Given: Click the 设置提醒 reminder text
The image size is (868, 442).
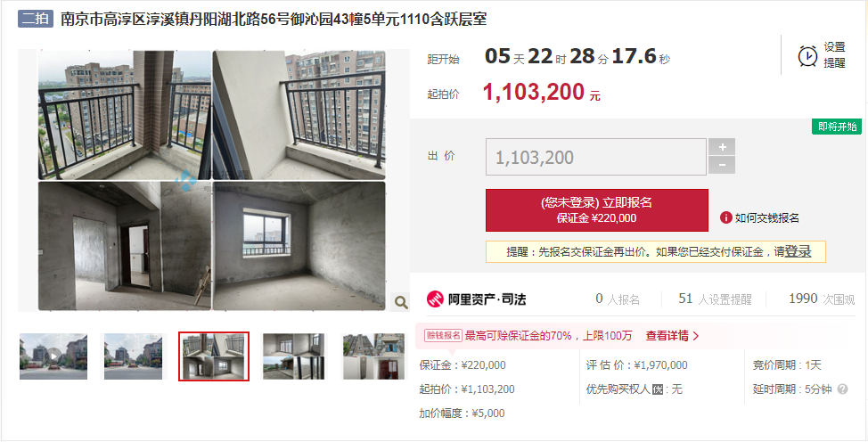Looking at the screenshot, I should [834, 55].
